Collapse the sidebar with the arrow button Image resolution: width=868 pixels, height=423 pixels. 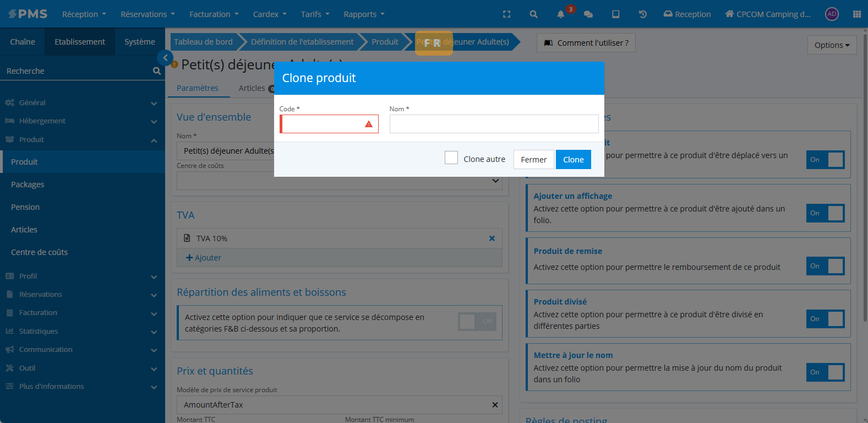[165, 58]
